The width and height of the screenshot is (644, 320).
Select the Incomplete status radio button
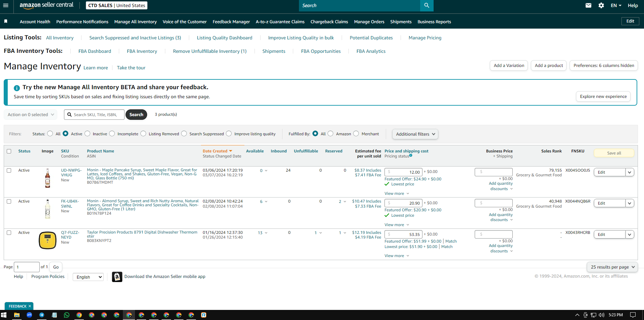[112, 134]
